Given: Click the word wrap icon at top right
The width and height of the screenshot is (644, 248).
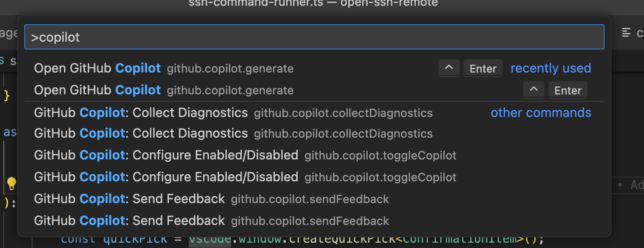Looking at the screenshot, I should tap(626, 33).
